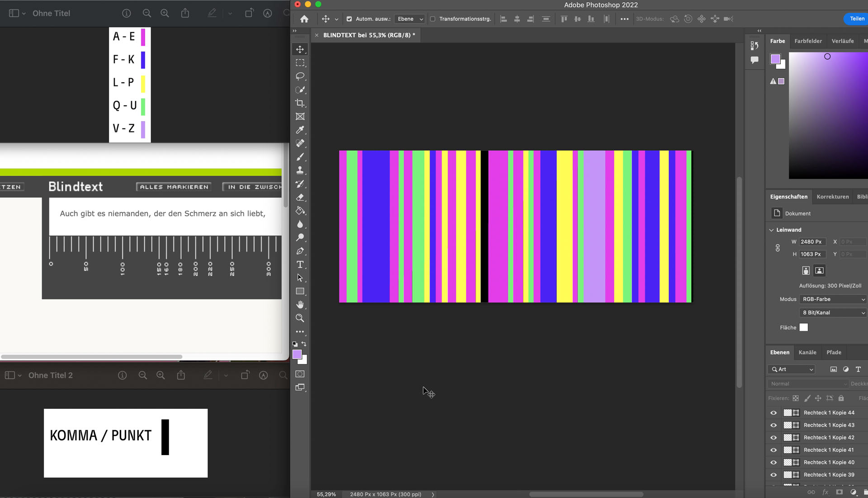
Task: Set canvas to portrait orientation
Action: coord(806,270)
